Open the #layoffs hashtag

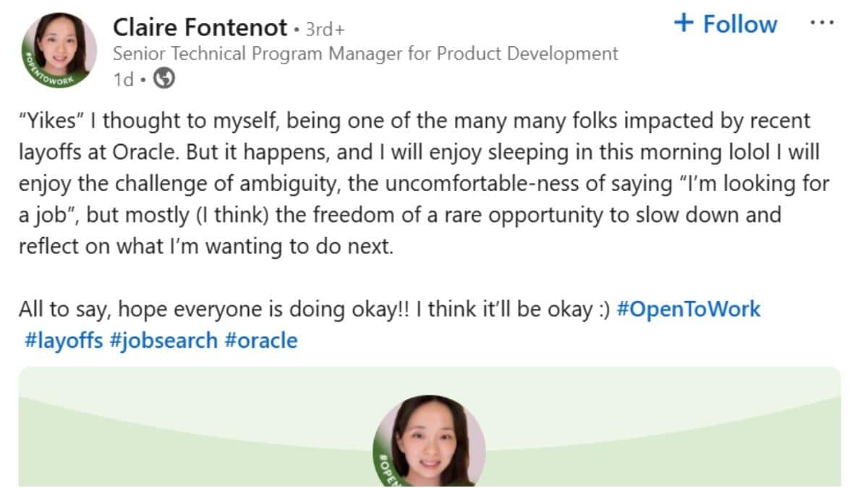[x=64, y=340]
